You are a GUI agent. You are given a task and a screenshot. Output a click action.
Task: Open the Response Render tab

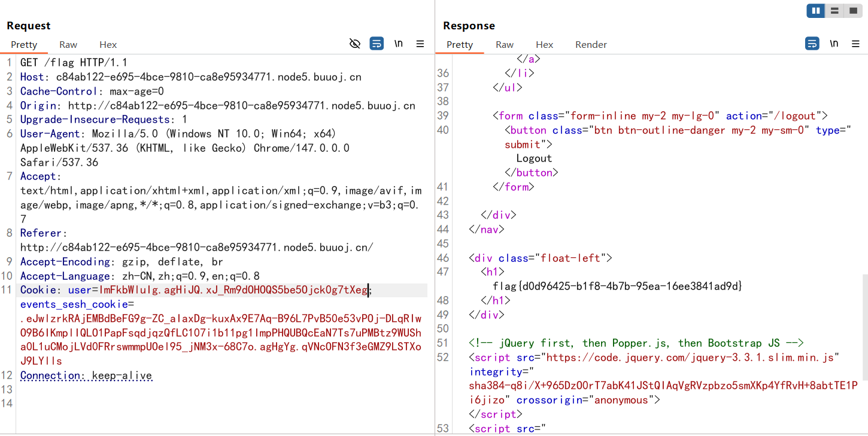(x=591, y=45)
